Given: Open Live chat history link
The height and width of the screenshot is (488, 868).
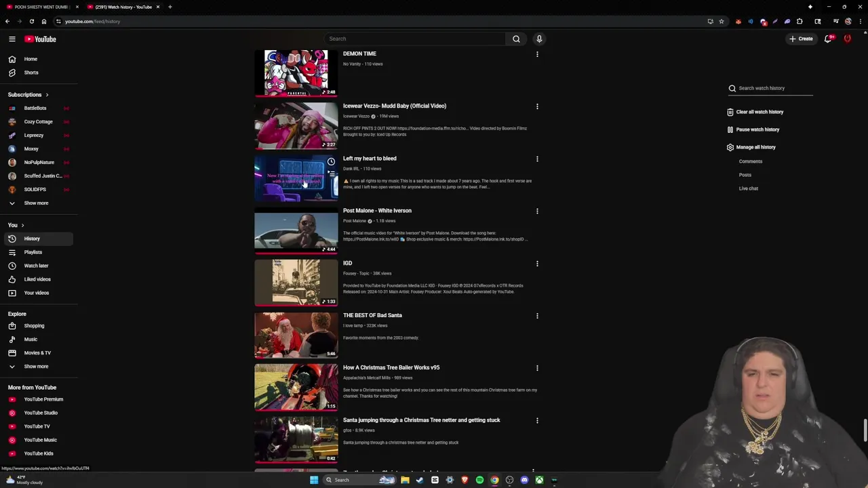Looking at the screenshot, I should (749, 188).
